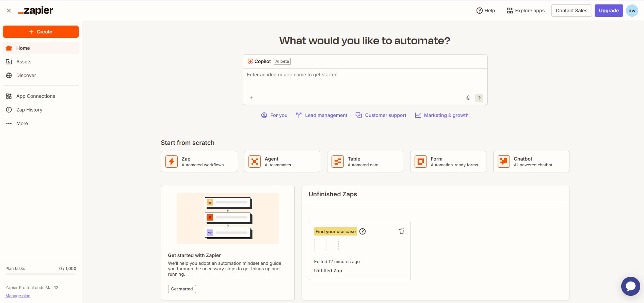Select the Plan tasks progress bar
The image size is (644, 303).
pyautogui.click(x=41, y=274)
